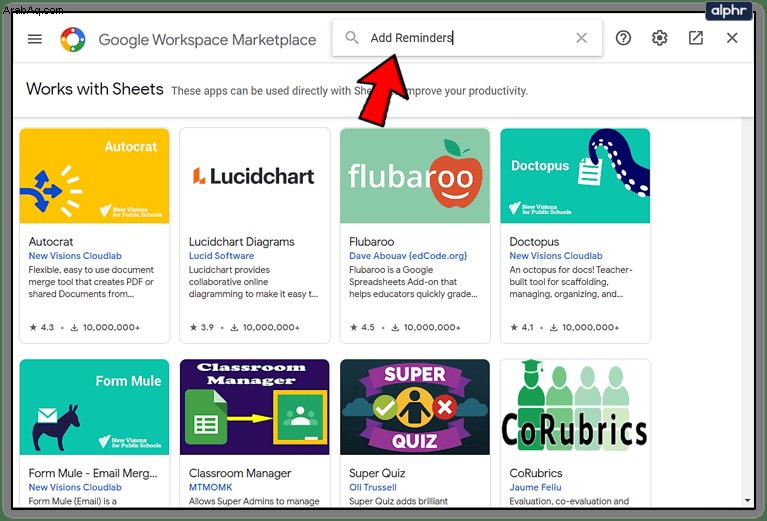Open the settings gear icon
767x521 pixels.
coord(659,38)
